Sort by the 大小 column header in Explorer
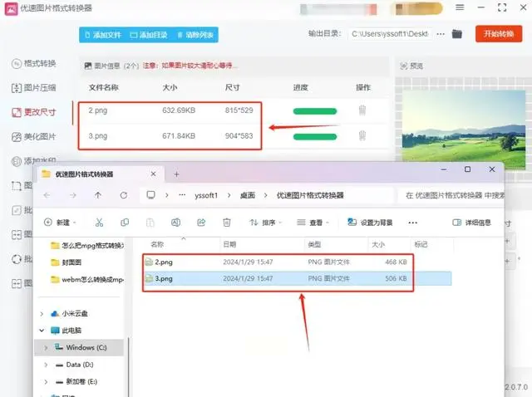532x397 pixels. [378, 244]
